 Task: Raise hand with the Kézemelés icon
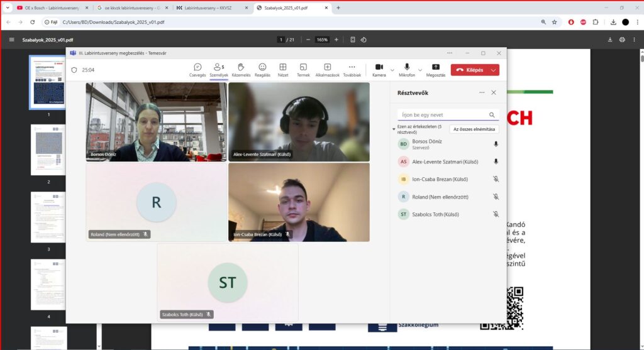click(241, 69)
